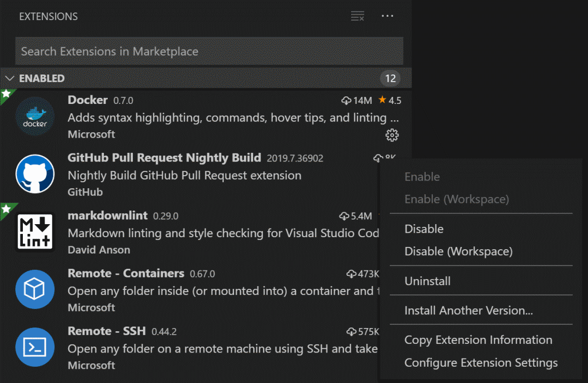
Task: Select Disable (Workspace) menu entry
Action: click(x=458, y=251)
